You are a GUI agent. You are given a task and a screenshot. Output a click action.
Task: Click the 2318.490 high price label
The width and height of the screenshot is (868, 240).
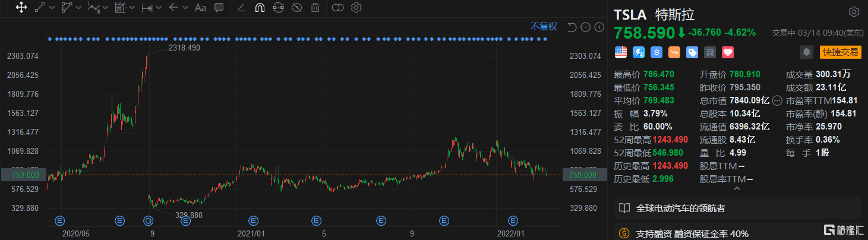(185, 47)
